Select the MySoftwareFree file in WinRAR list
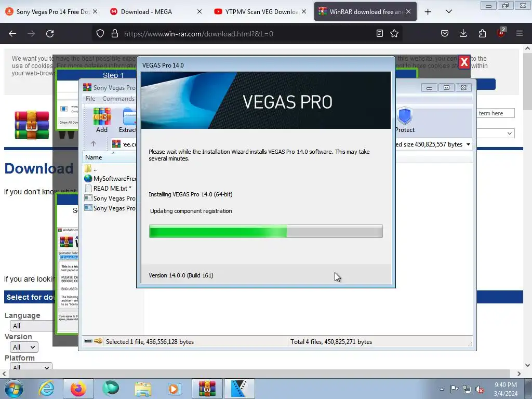532x399 pixels. pyautogui.click(x=110, y=179)
